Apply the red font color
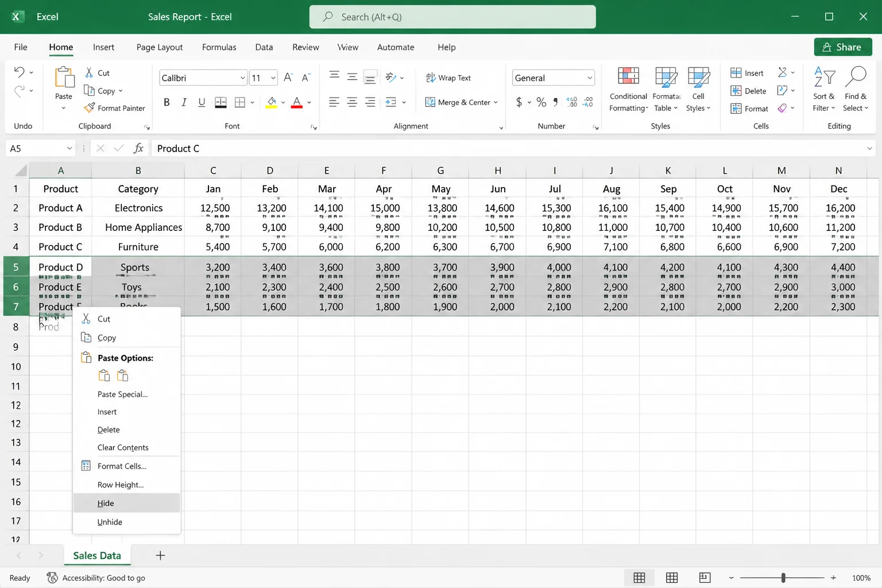The width and height of the screenshot is (882, 588). 297,103
